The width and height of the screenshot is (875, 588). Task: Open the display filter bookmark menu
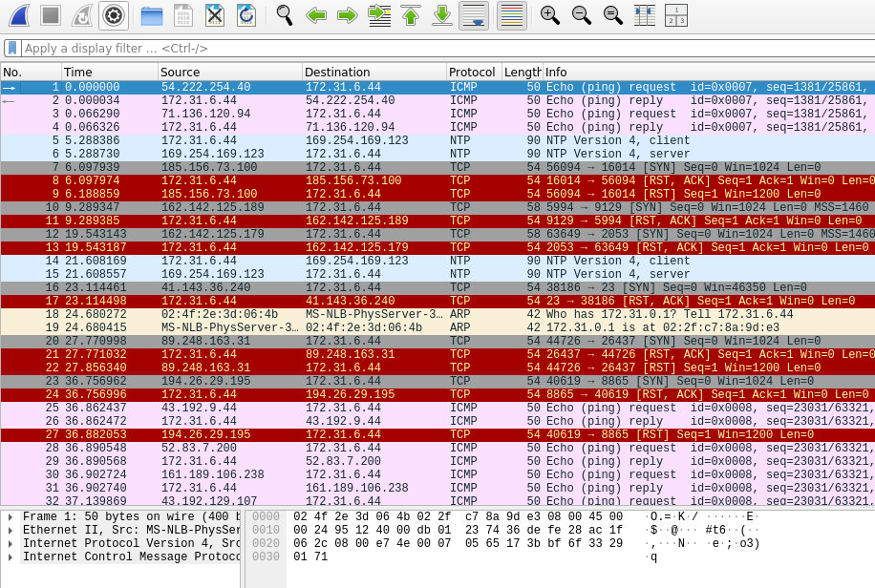[11, 49]
